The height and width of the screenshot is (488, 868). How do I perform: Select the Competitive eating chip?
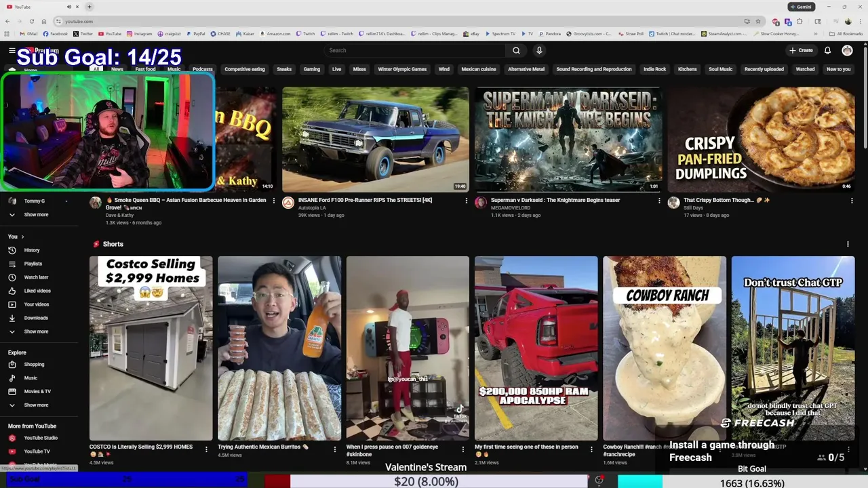[245, 69]
